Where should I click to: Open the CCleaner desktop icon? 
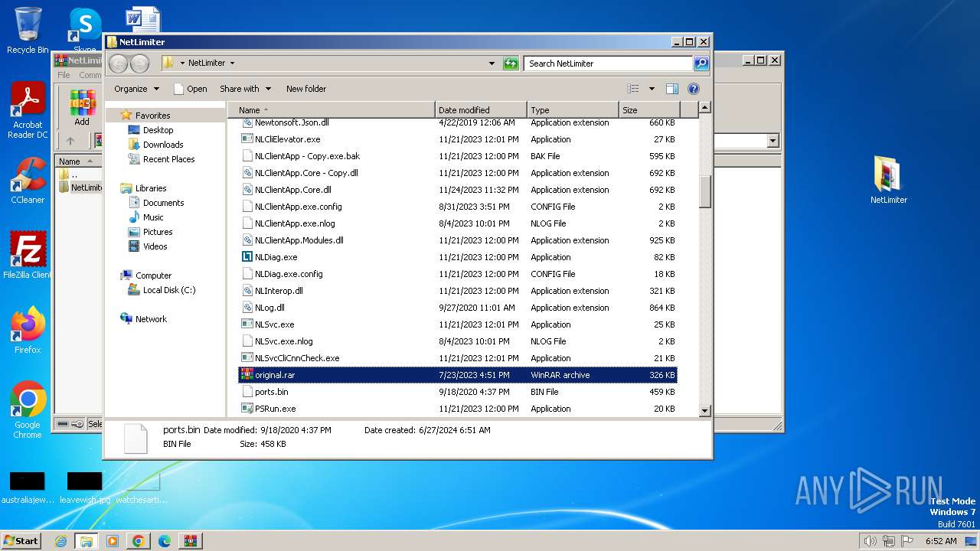tap(28, 181)
